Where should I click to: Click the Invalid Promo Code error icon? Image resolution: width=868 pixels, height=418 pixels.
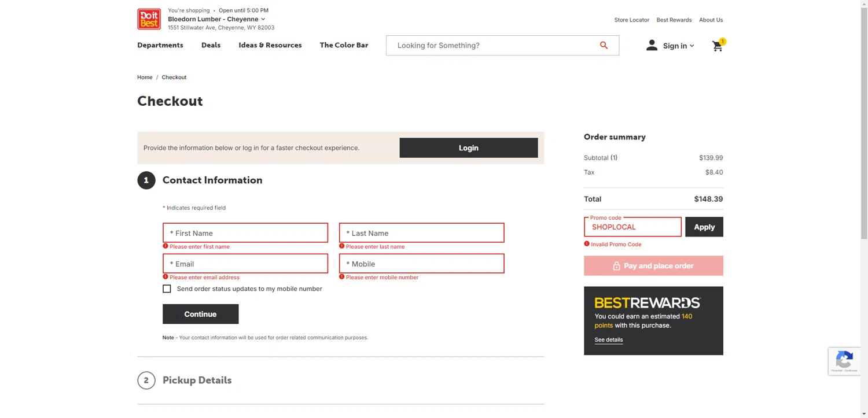click(587, 244)
